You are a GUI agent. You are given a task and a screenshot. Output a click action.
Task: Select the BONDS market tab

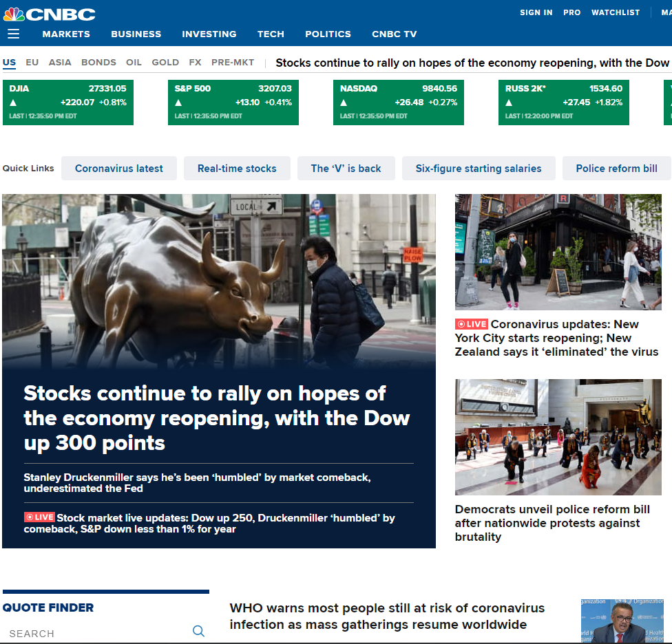coord(98,63)
